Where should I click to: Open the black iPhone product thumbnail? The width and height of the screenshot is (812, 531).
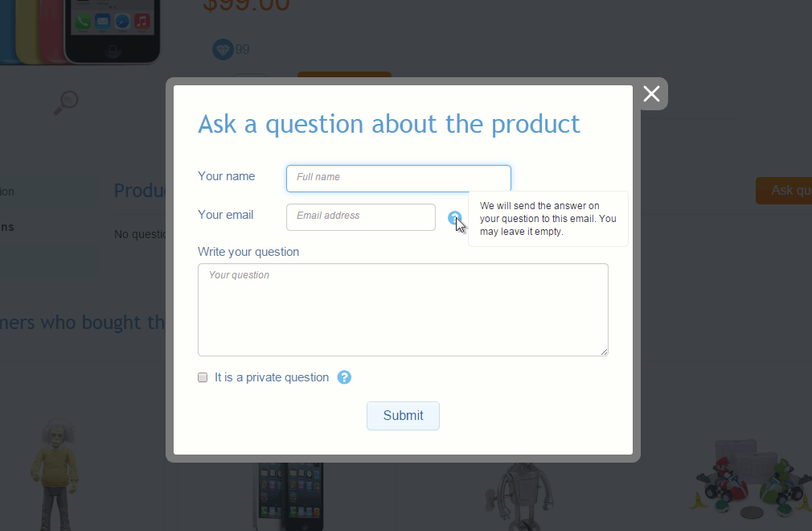[x=288, y=496]
